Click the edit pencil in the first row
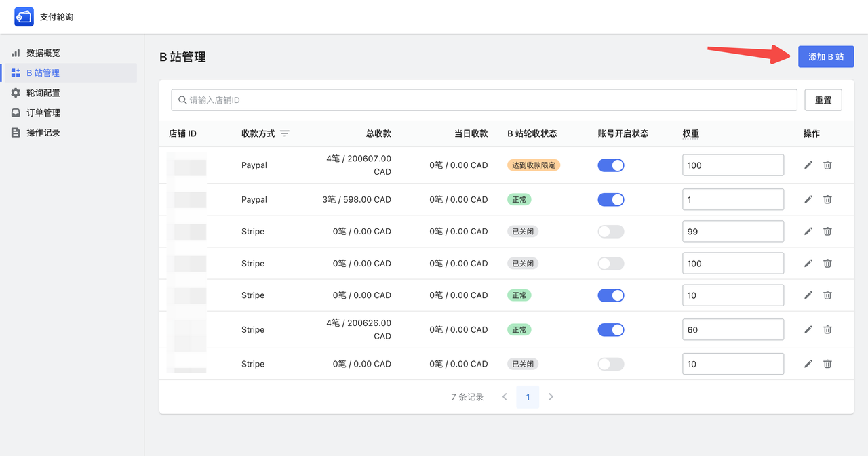Viewport: 868px width, 456px height. pos(808,165)
